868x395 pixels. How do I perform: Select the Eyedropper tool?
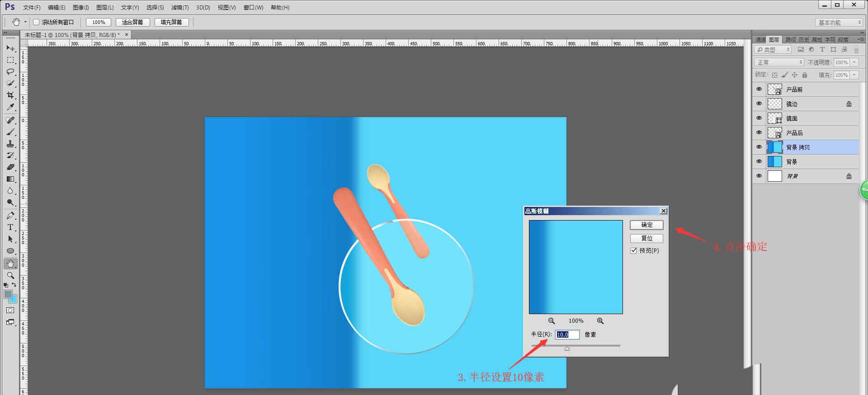(10, 107)
